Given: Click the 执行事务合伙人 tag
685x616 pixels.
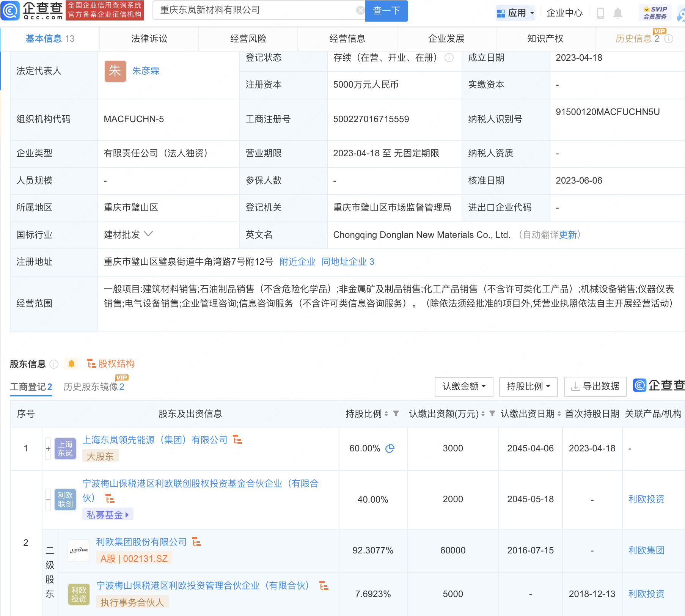Looking at the screenshot, I should coord(132,602).
